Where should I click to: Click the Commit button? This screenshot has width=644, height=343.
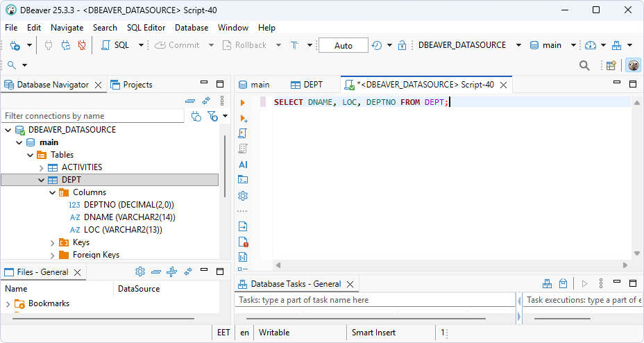pyautogui.click(x=177, y=45)
